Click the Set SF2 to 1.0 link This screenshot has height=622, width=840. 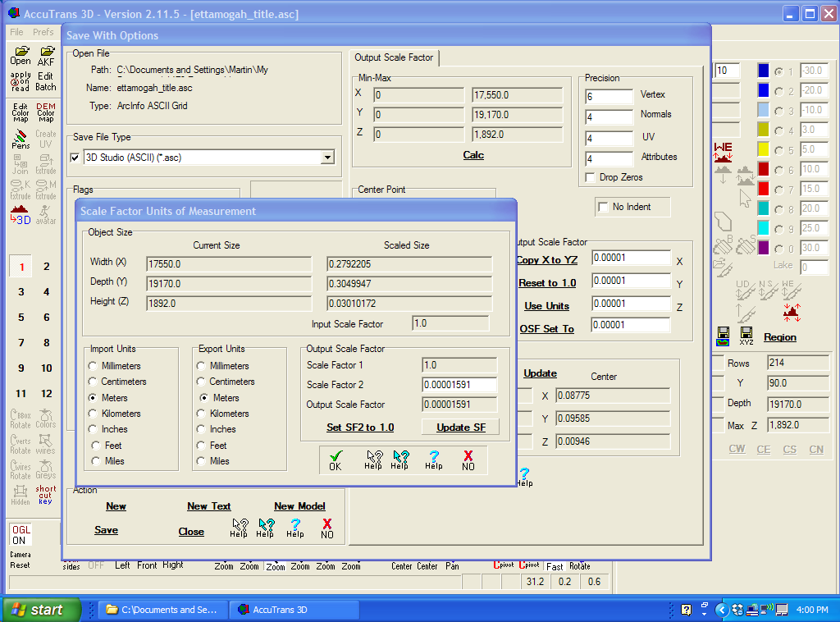(359, 428)
